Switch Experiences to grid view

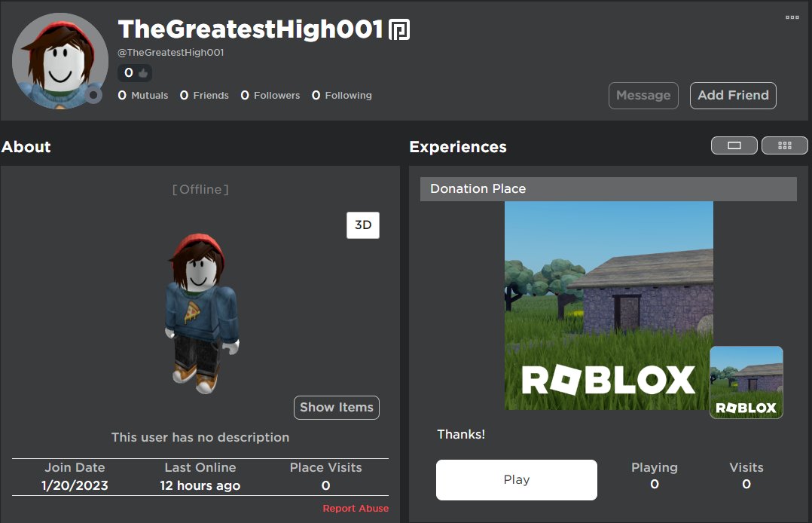785,145
